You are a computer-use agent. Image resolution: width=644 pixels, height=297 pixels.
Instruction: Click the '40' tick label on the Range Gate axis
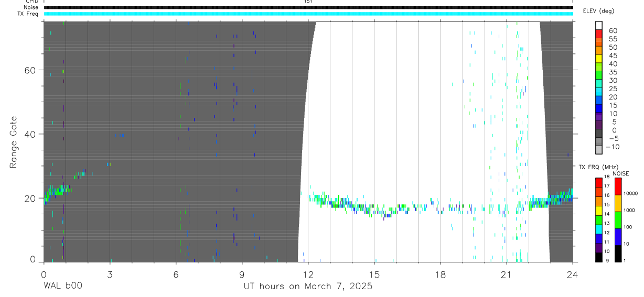tap(30, 134)
